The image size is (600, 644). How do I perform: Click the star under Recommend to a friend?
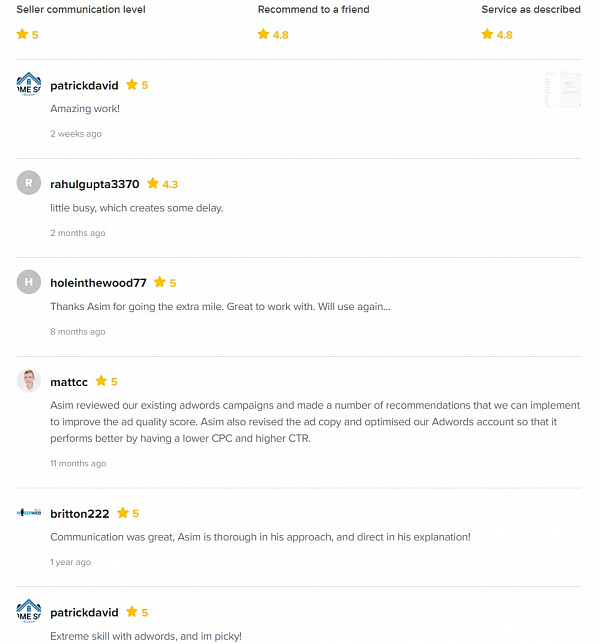263,34
